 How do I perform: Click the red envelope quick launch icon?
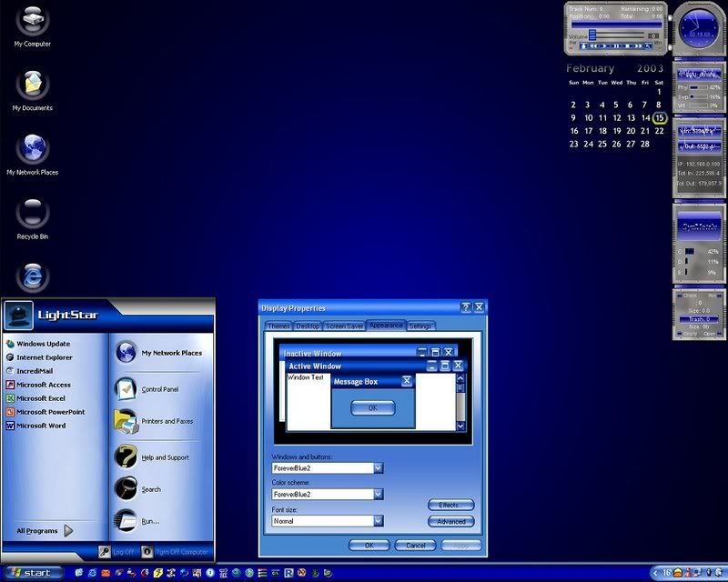106,573
